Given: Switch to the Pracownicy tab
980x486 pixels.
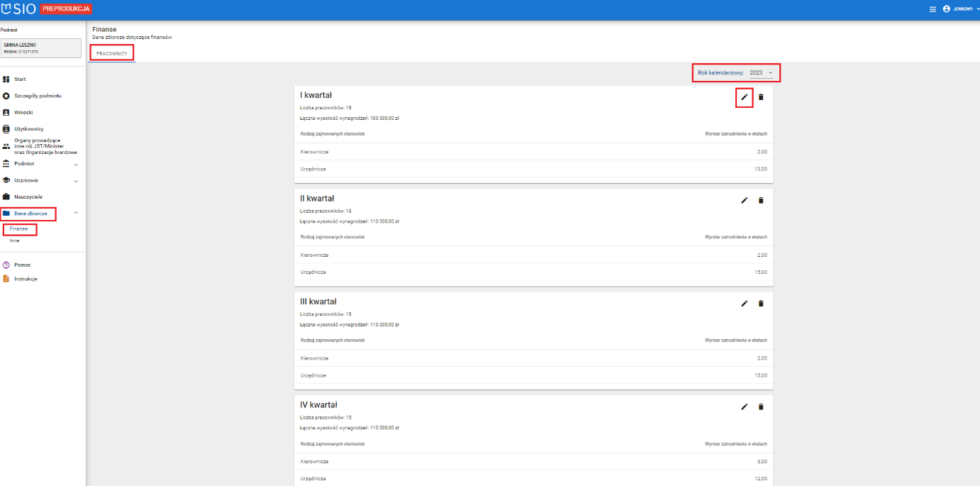Looking at the screenshot, I should [111, 53].
